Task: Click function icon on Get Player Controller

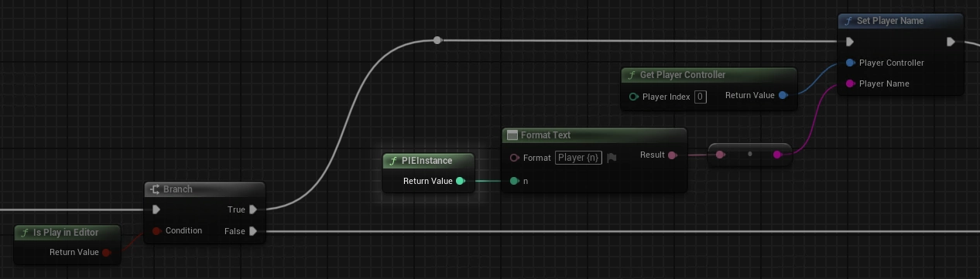Action: (x=632, y=75)
